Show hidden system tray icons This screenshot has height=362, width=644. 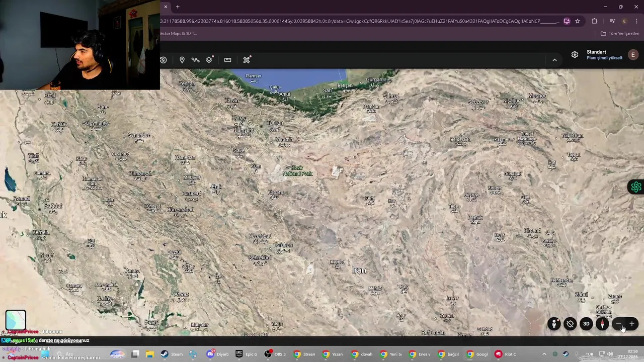coord(544,354)
